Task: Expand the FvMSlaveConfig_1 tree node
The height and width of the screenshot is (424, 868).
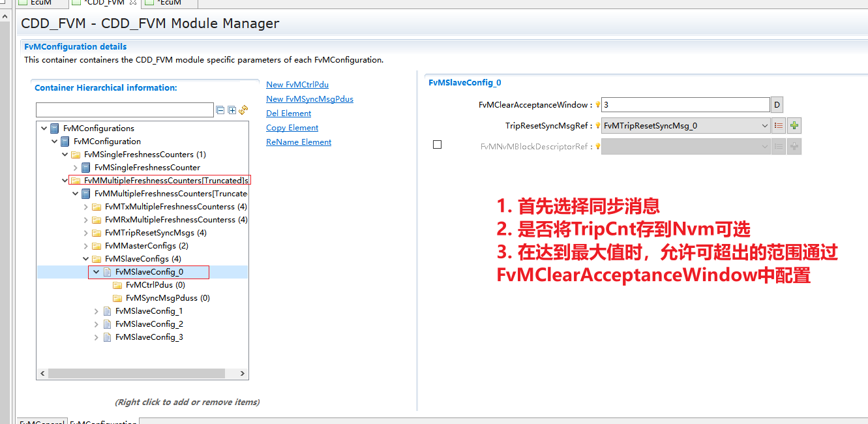Action: click(97, 311)
